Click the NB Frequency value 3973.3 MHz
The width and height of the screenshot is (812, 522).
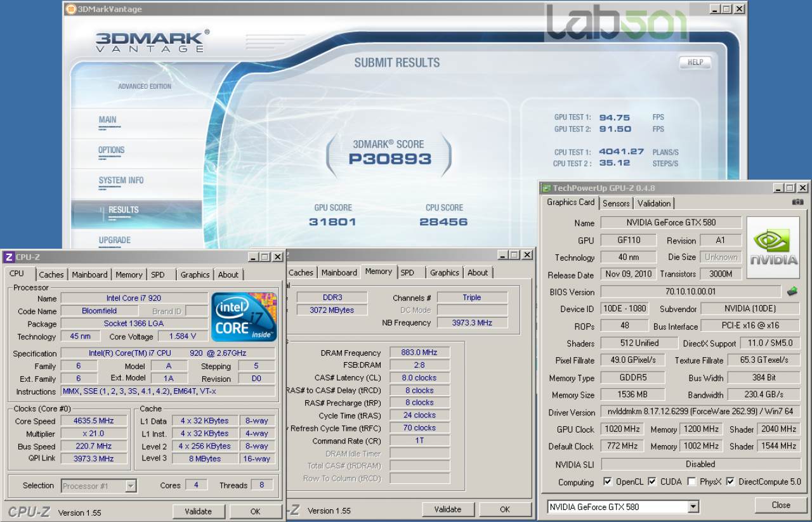(x=472, y=323)
